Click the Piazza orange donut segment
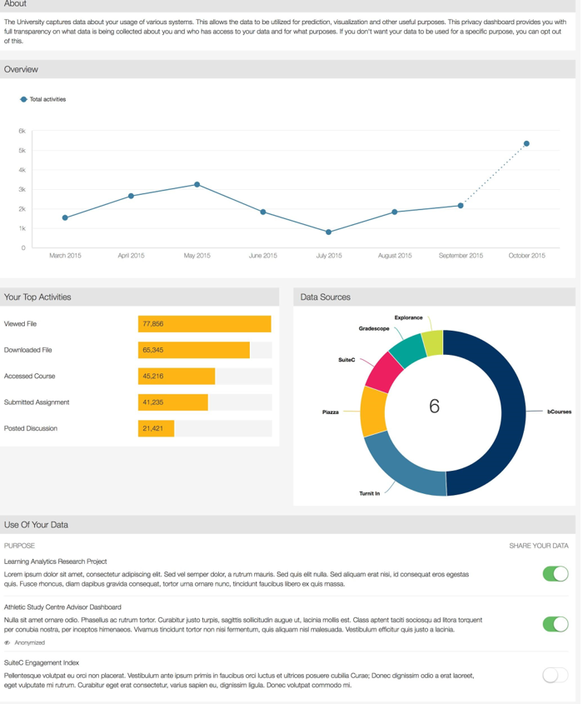 coord(373,412)
